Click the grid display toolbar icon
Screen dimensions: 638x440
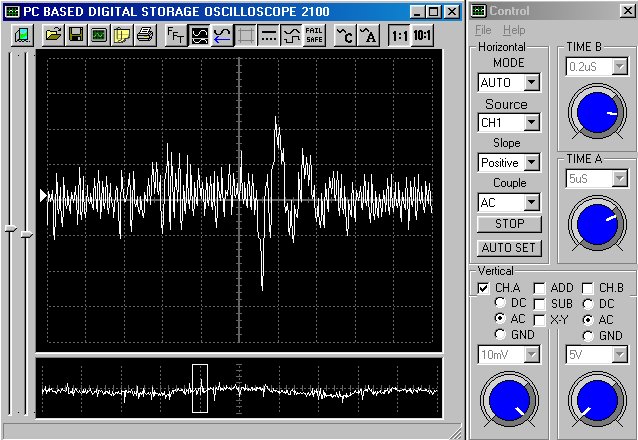(245, 35)
